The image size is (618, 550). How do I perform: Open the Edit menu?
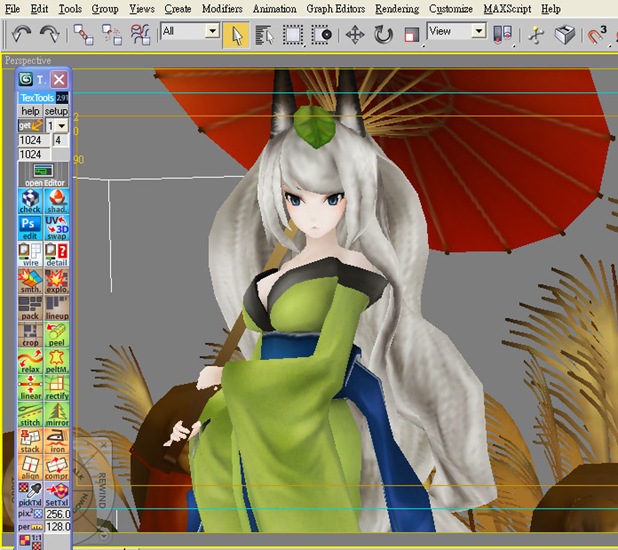click(x=39, y=9)
